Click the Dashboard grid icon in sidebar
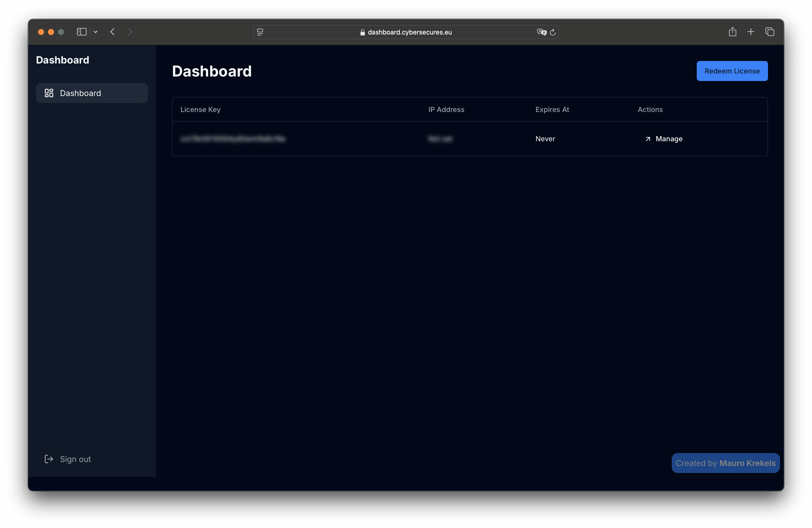Viewport: 812px width, 528px height. coord(49,93)
